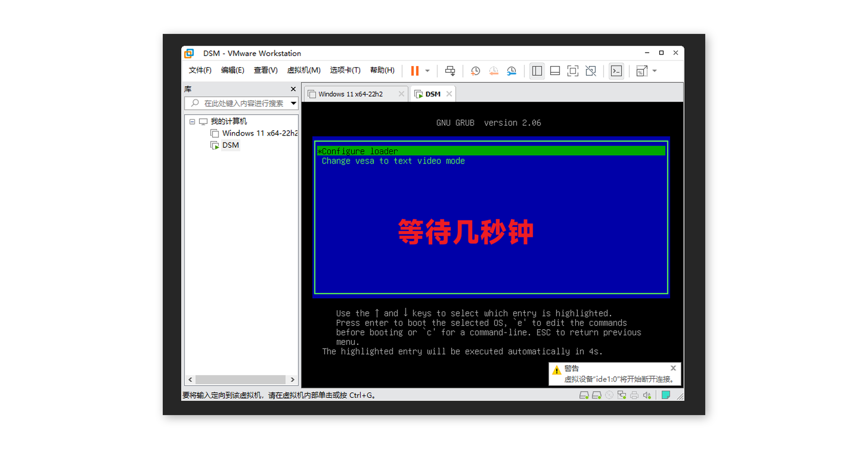The image size is (868, 449).
Task: Toggle the thumbnail bar view
Action: (555, 71)
